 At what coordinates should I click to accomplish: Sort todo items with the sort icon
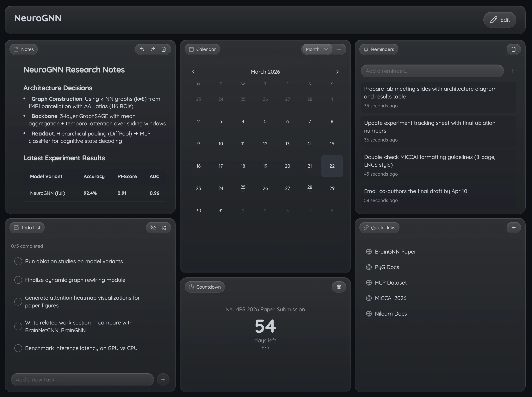click(x=164, y=227)
